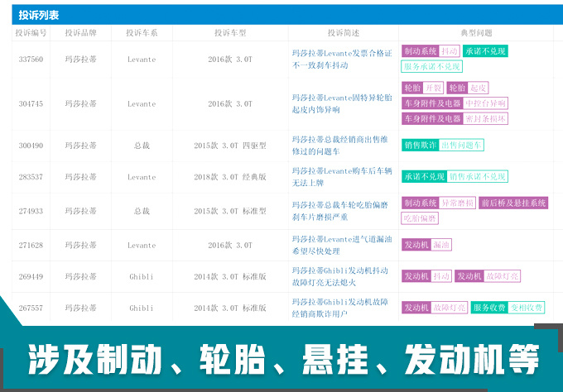Image resolution: width=563 pixels, height=392 pixels.
Task: Open complaint about Levante Goodyear tire bulging
Action: [342, 103]
